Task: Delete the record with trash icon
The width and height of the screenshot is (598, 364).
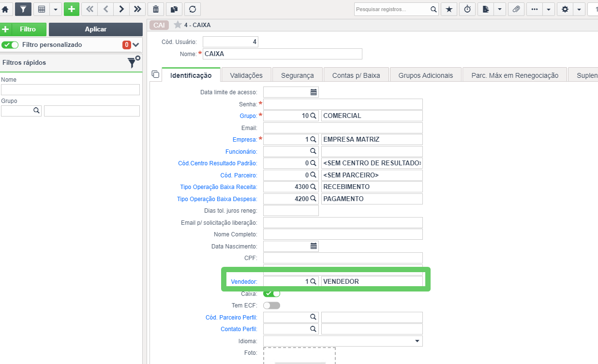Action: click(155, 9)
